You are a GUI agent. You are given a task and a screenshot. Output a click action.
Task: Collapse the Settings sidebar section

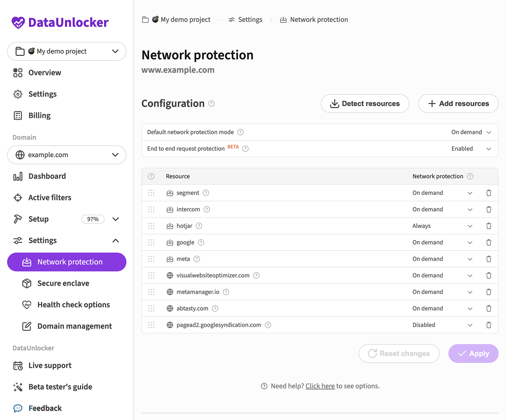tap(115, 241)
